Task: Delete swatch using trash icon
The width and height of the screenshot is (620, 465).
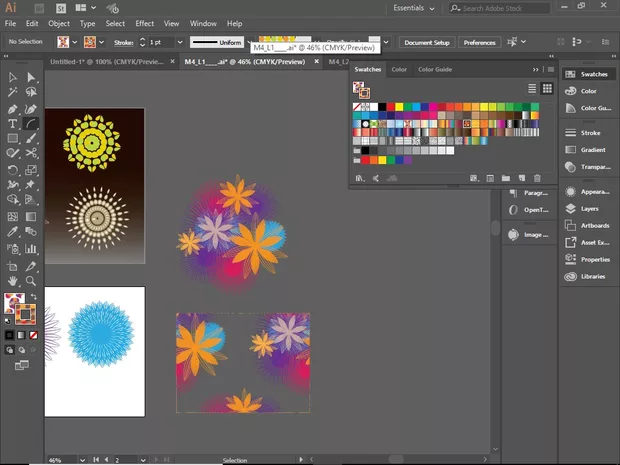Action: click(x=537, y=178)
